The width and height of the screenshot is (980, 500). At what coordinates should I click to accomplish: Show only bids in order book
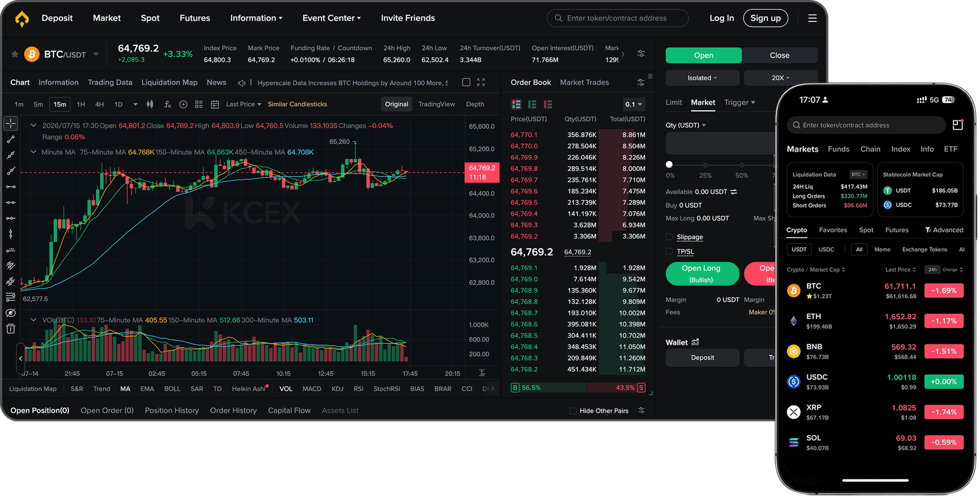coord(532,104)
